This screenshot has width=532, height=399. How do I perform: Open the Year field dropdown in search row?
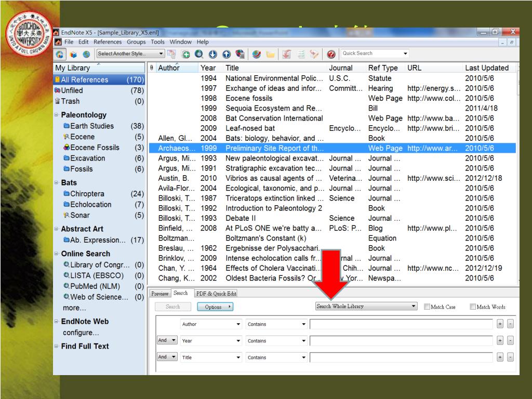tap(211, 341)
